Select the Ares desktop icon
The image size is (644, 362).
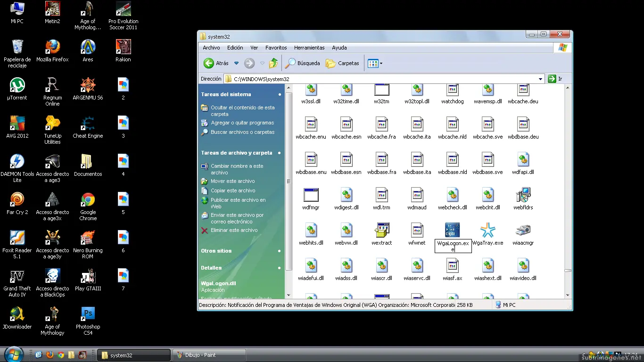point(88,51)
